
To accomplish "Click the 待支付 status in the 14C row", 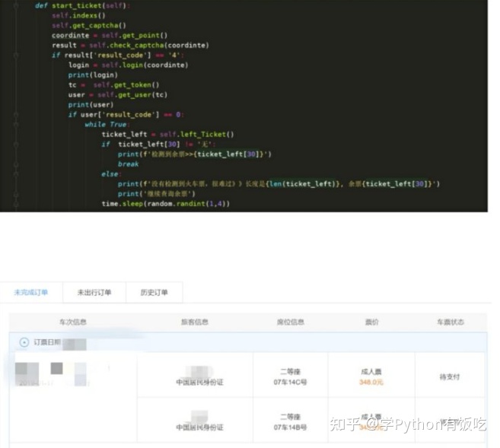I will tap(450, 377).
